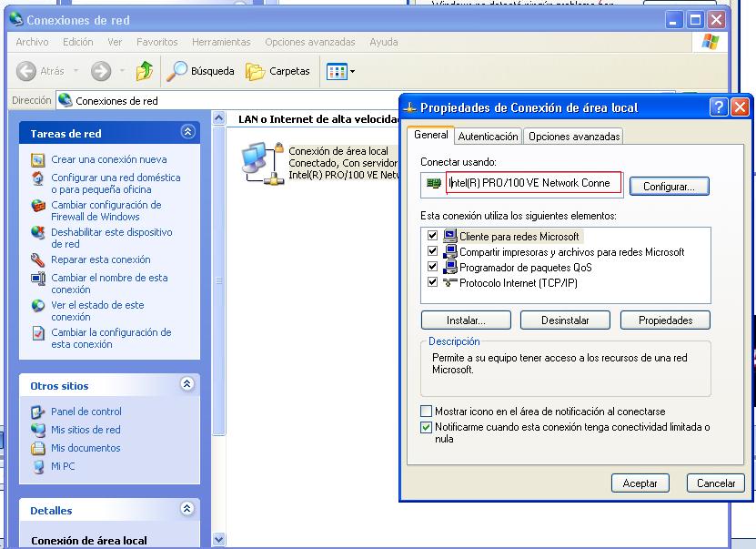Click Cambiar el nombre de esta conexión
Screen dimensions: 756x549
tap(109, 284)
